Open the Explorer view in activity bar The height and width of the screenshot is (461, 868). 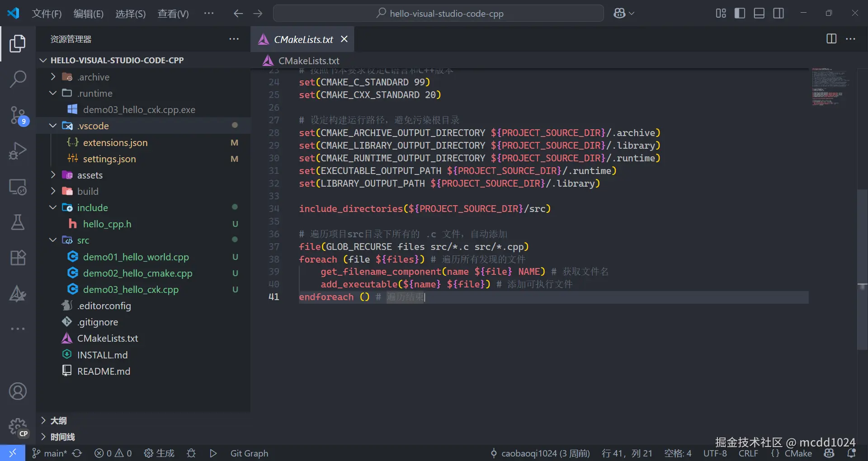pos(18,43)
